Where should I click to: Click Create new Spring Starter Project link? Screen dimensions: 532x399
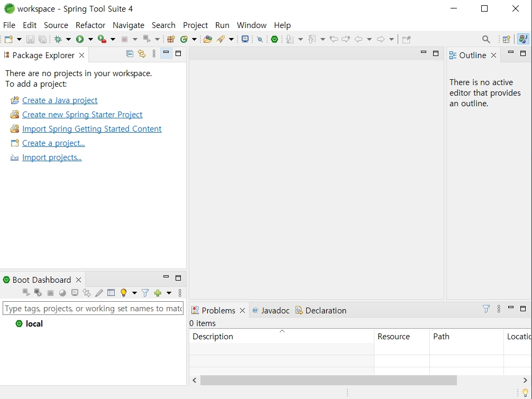tap(82, 115)
